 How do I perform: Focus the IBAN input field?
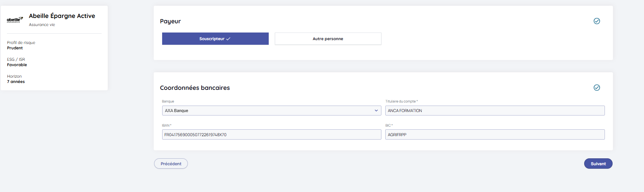pyautogui.click(x=271, y=135)
